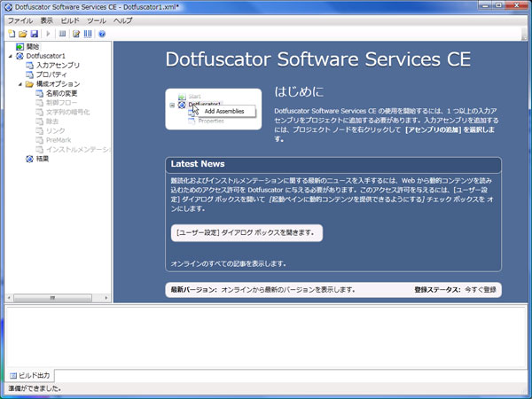
Task: Select the disabled PreMark tree item
Action: (x=59, y=140)
